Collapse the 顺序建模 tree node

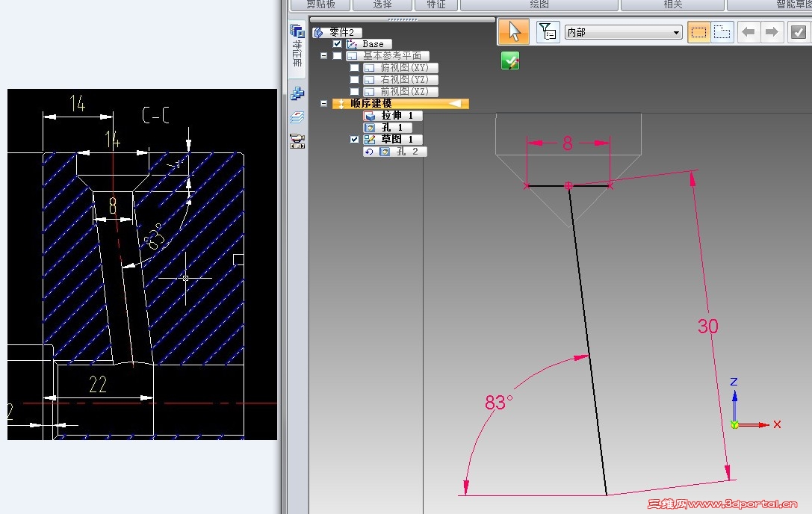tap(323, 104)
